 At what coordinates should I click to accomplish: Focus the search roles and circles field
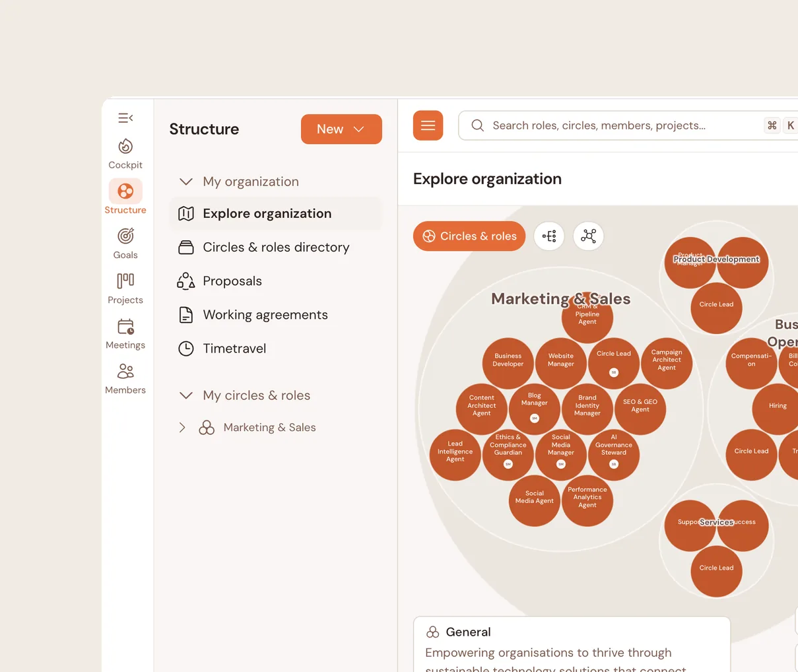coord(627,125)
